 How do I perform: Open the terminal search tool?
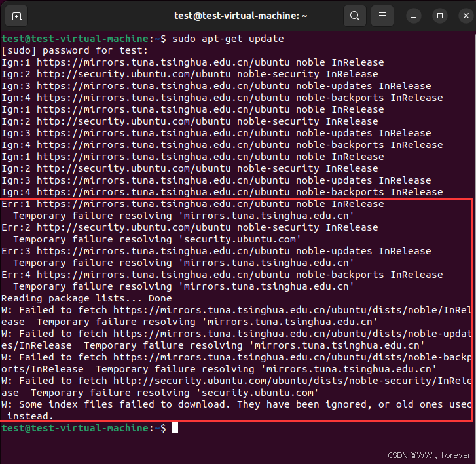point(354,16)
